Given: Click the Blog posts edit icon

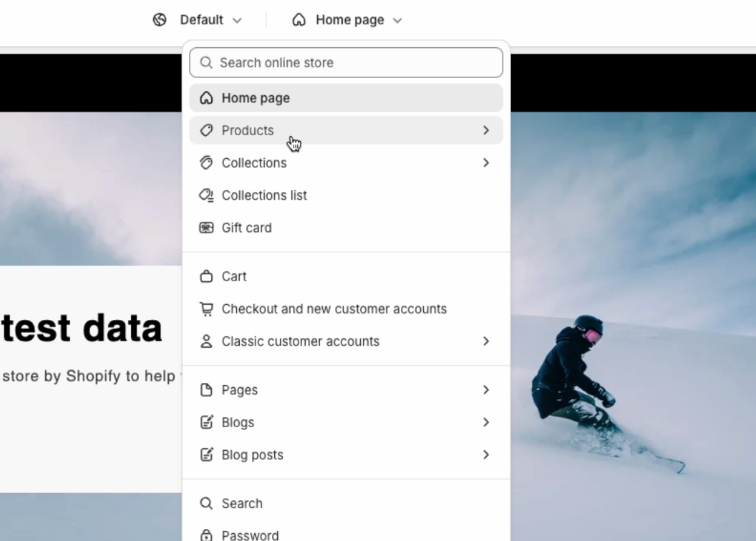Looking at the screenshot, I should pos(206,454).
